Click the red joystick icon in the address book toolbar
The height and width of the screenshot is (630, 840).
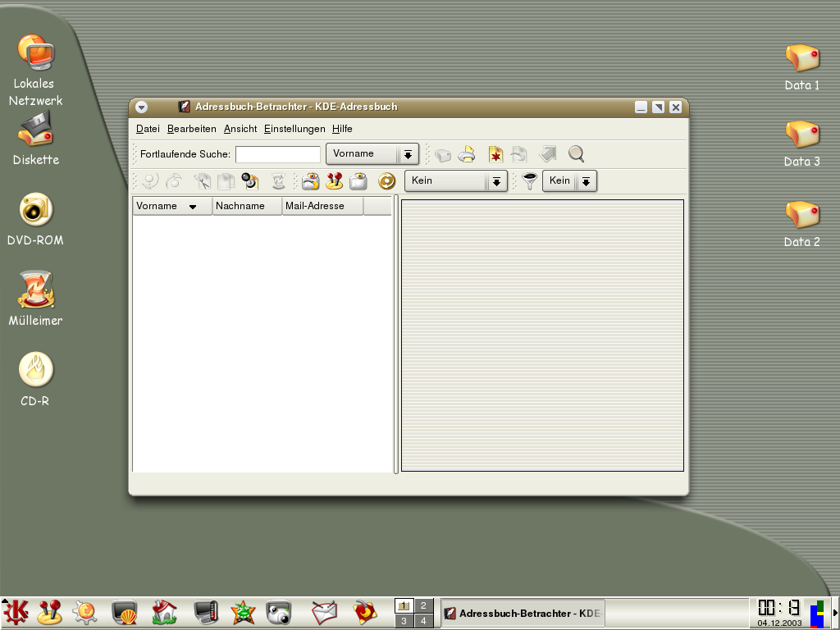(335, 181)
